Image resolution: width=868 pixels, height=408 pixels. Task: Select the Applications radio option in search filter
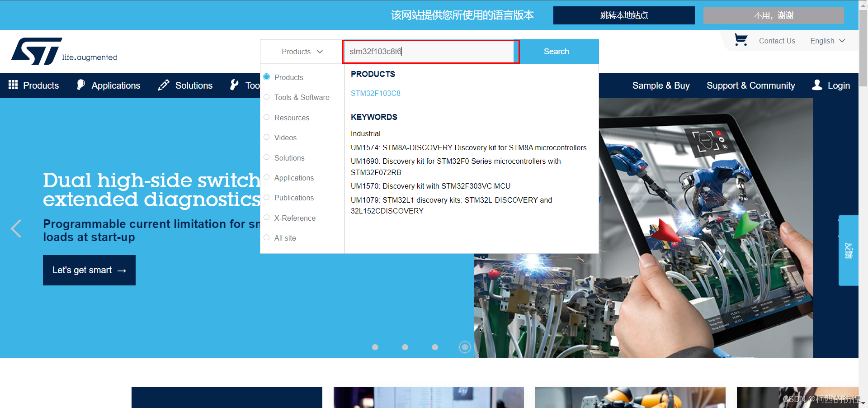pyautogui.click(x=267, y=177)
